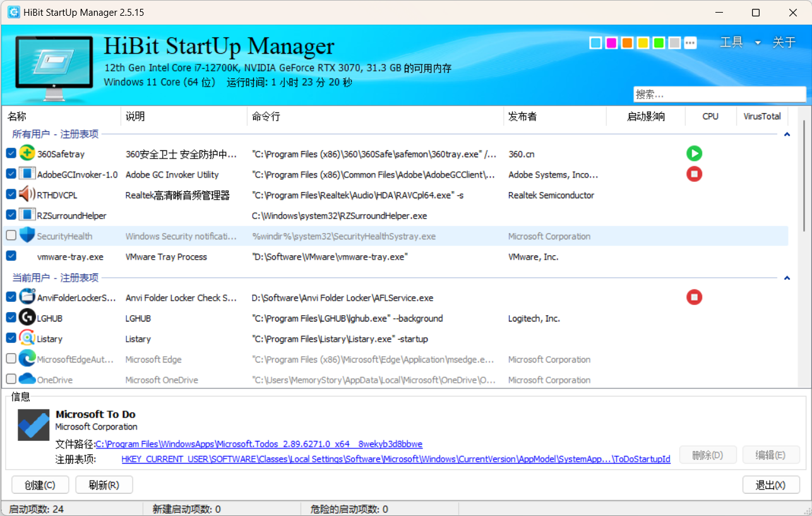This screenshot has width=812, height=516.
Task: Collapse the 当前用户 - 注册表项 group
Action: tap(787, 278)
